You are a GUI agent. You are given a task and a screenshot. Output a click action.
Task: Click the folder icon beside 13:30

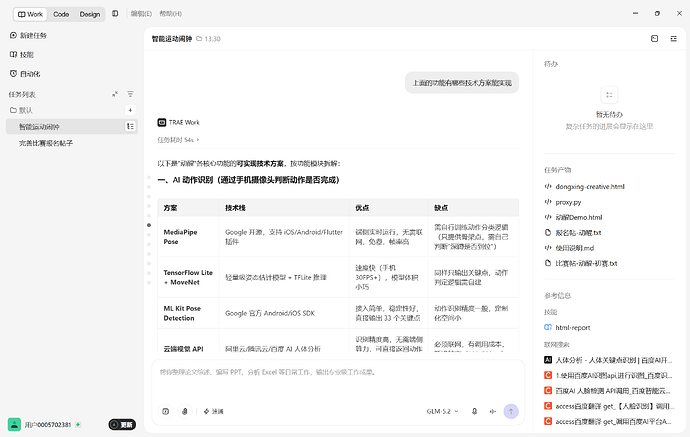[x=199, y=39]
